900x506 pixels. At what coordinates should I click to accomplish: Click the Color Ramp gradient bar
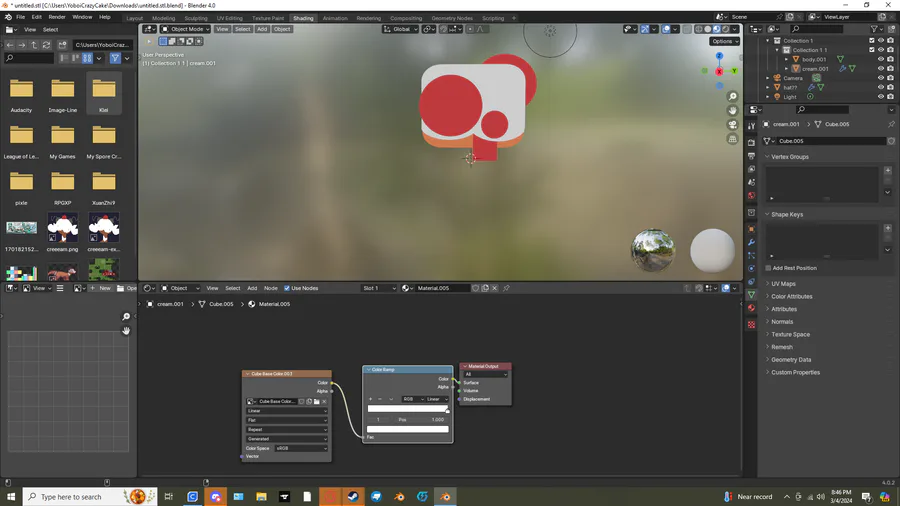(407, 409)
